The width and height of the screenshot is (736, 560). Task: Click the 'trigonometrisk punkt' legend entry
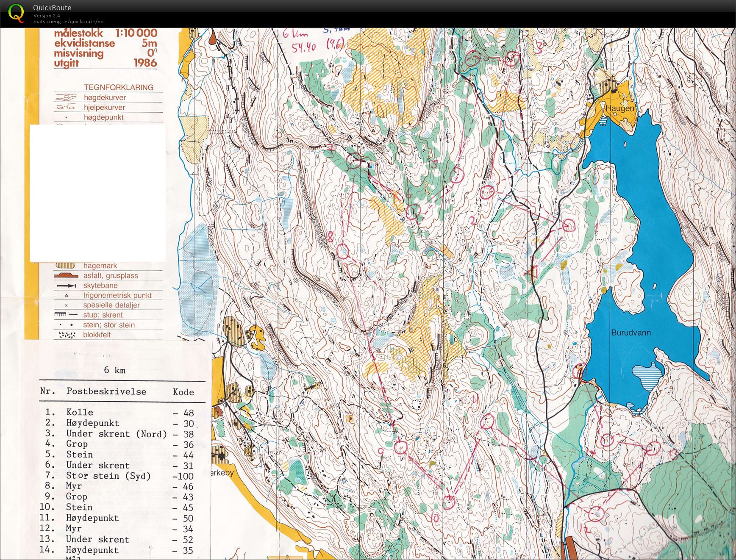pyautogui.click(x=117, y=295)
